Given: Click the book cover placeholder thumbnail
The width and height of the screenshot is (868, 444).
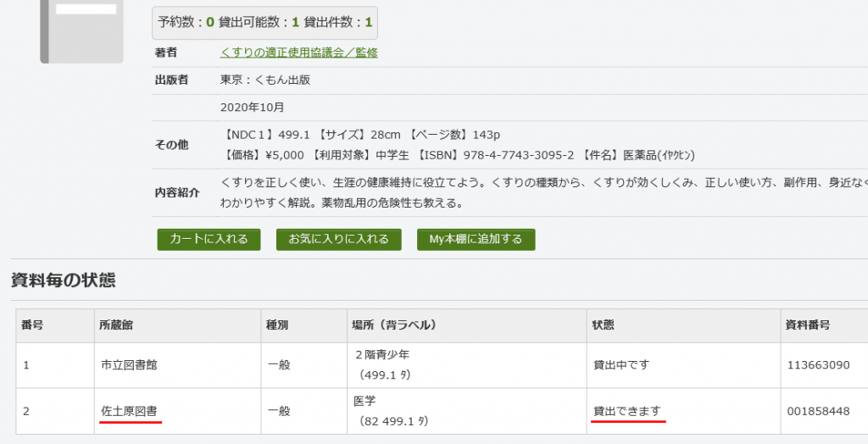Looking at the screenshot, I should pos(81,31).
